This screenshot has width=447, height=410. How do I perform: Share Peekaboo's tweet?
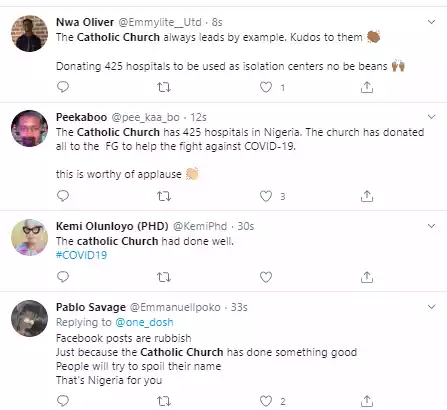pos(367,196)
